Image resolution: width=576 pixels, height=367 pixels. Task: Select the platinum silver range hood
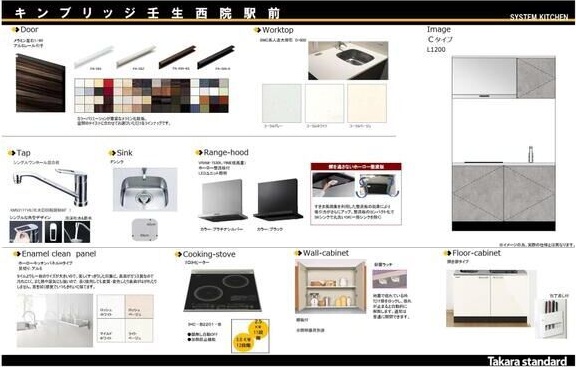coord(223,200)
